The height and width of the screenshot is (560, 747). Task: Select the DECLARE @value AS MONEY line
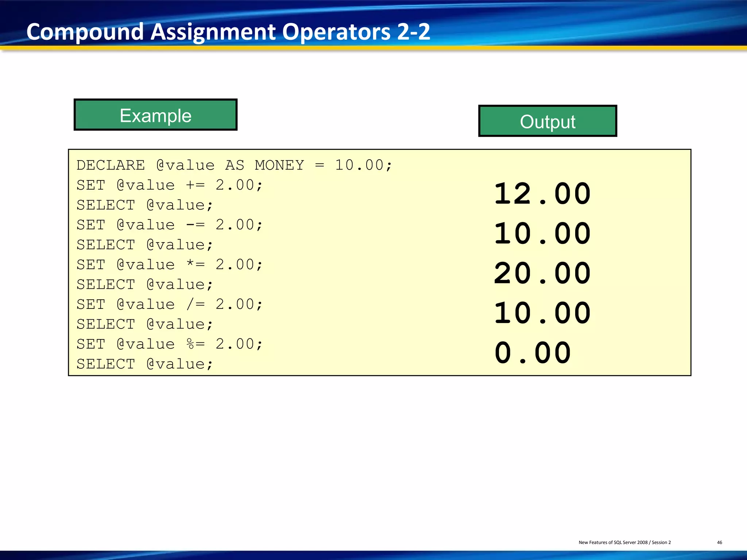(x=235, y=165)
